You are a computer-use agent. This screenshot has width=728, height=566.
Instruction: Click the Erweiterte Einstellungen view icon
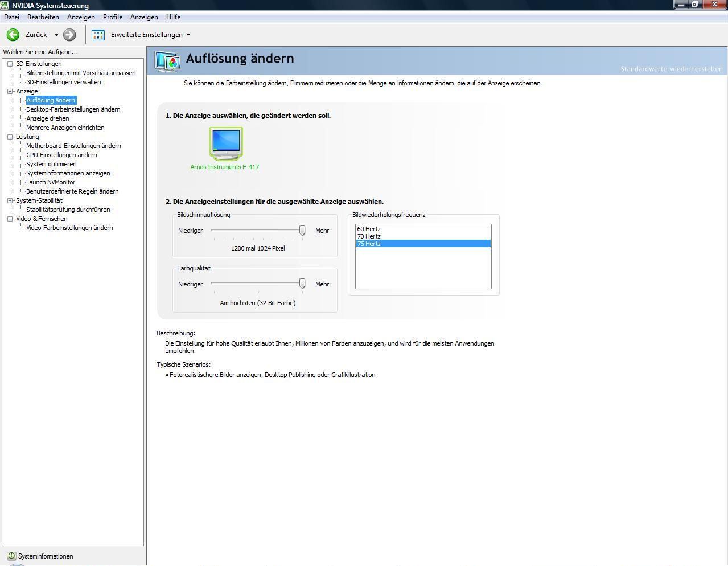click(98, 35)
